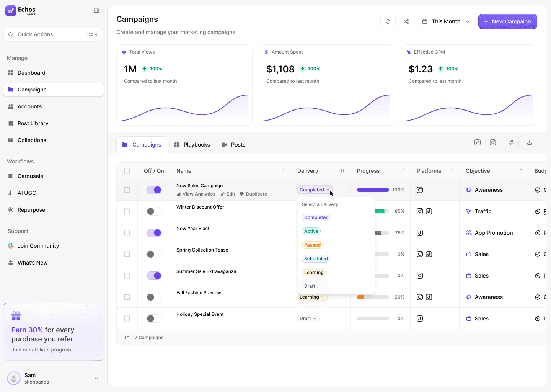This screenshot has width=551, height=392.
Task: Click the Fall Fashion Preview progress bar
Action: tap(373, 297)
